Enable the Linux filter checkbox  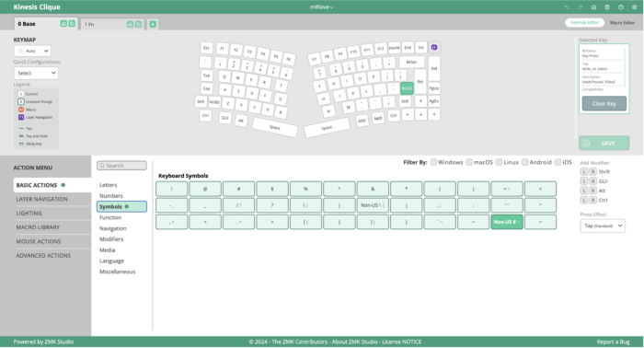click(499, 162)
